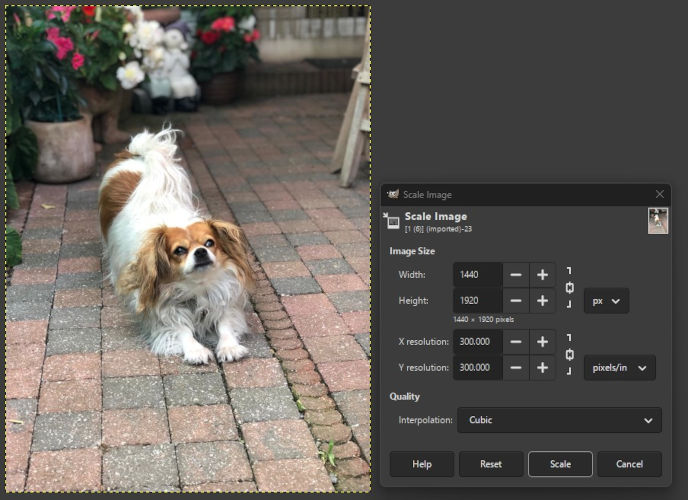This screenshot has width=688, height=500.
Task: Click the GIMP icon in the title bar
Action: (x=393, y=194)
